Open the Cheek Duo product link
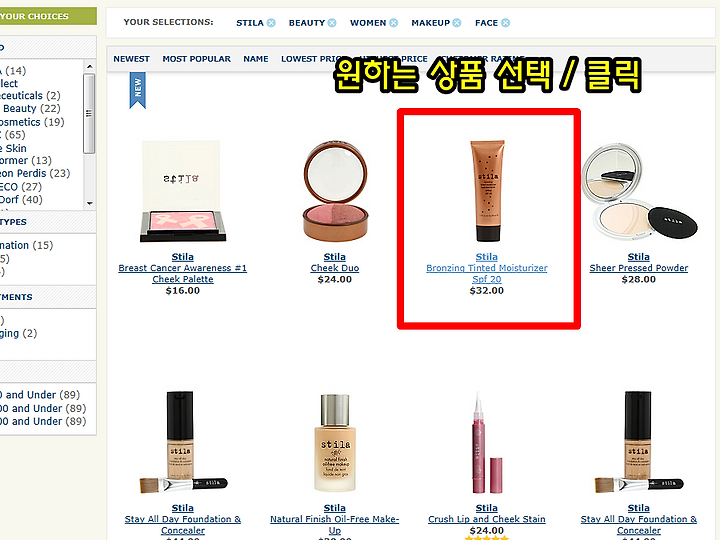The height and width of the screenshot is (540, 720). point(335,268)
